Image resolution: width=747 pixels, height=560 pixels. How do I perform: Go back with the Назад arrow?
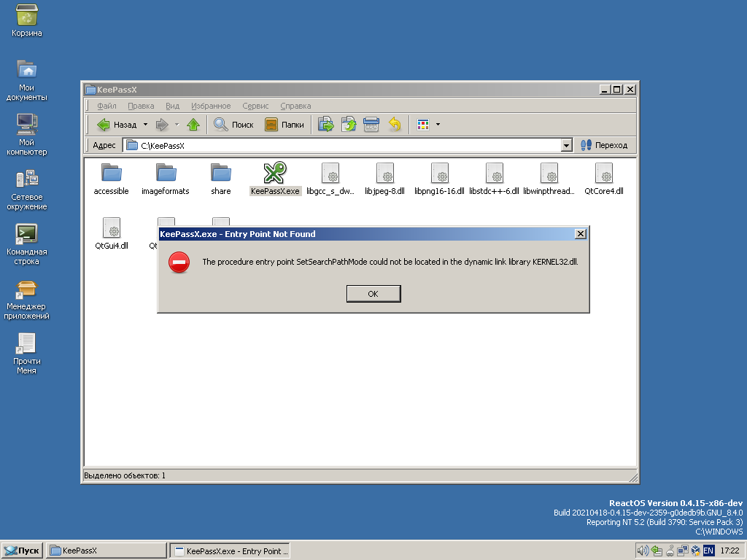click(117, 125)
